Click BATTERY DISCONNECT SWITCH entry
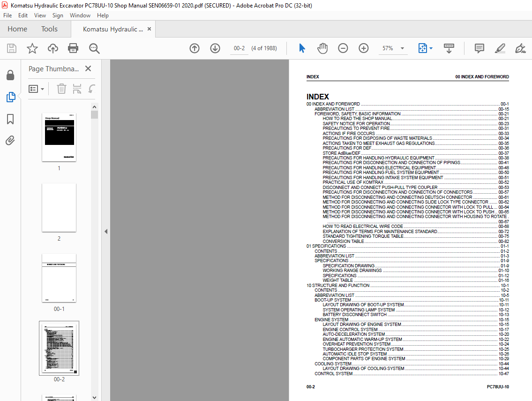 (x=416, y=314)
